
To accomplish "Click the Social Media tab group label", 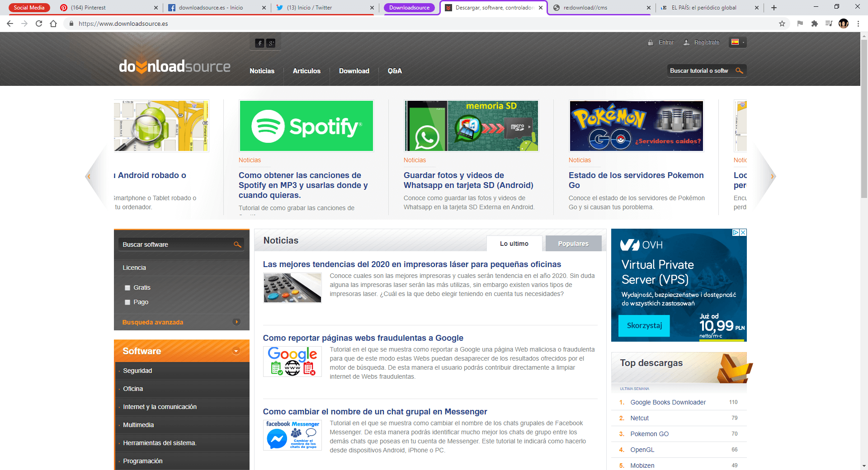I will click(x=29, y=8).
